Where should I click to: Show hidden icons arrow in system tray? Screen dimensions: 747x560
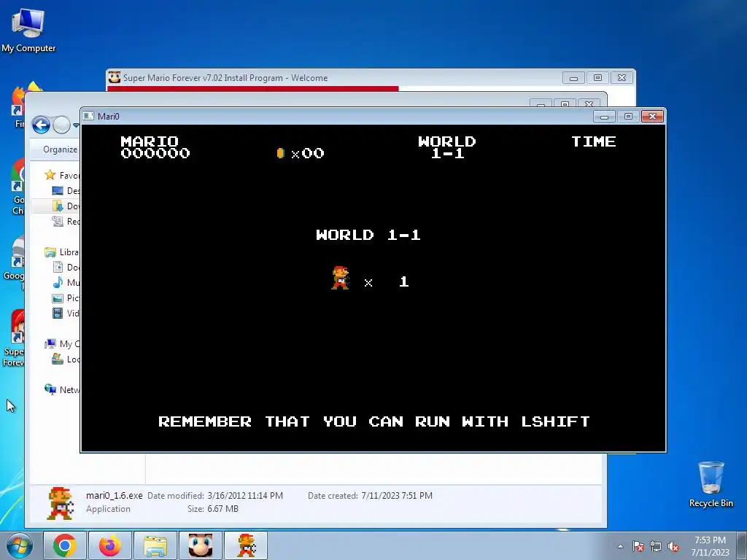click(x=620, y=546)
